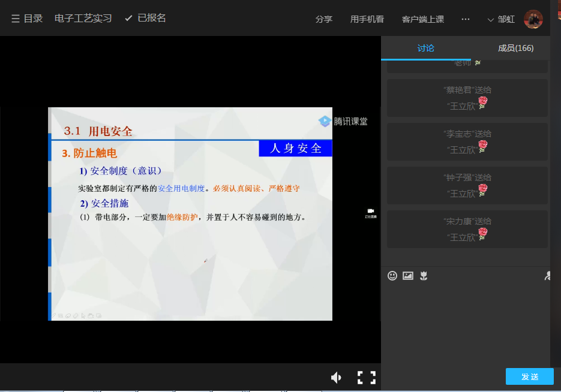Select the eraser tool on the slide toolbar
This screenshot has height=392, width=561.
pos(76,316)
